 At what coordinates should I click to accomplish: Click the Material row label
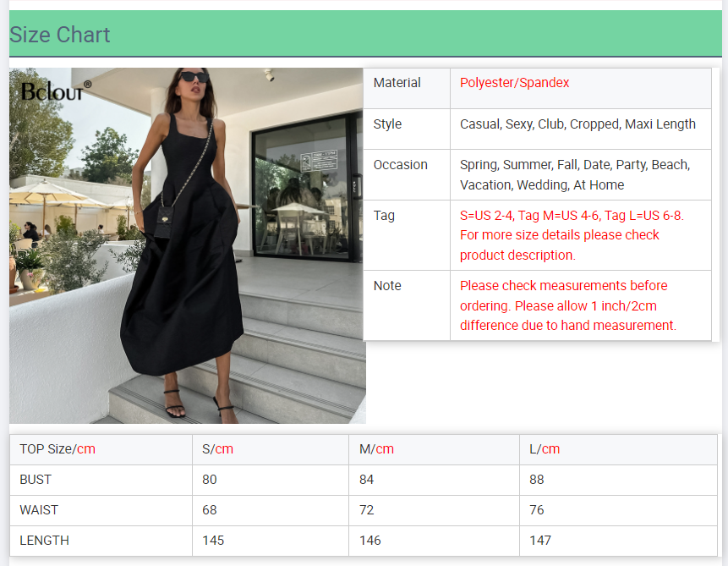397,83
